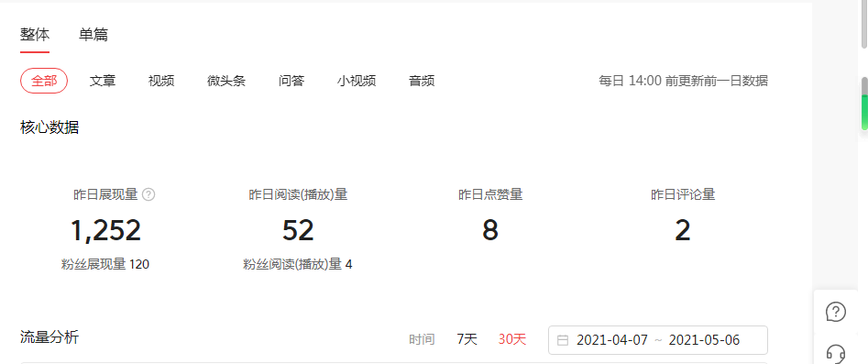The height and width of the screenshot is (364, 868).
Task: Select the 微头条 content filter
Action: point(226,81)
